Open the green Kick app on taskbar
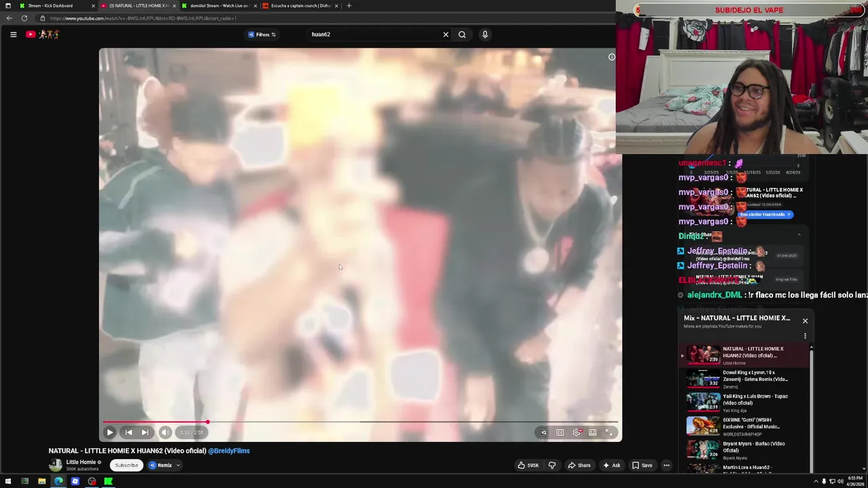Image resolution: width=868 pixels, height=488 pixels. pos(108,482)
